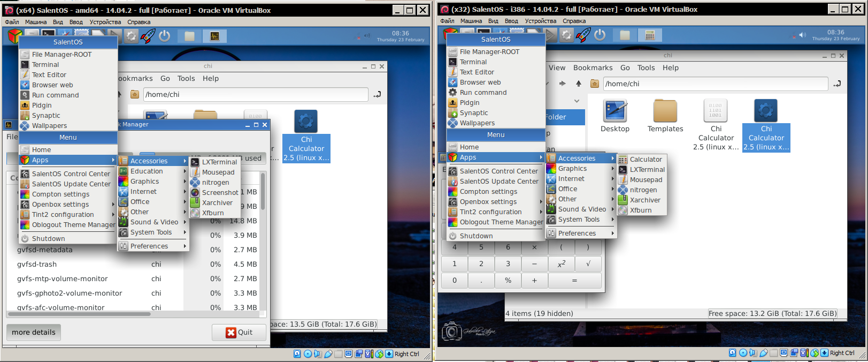
Task: Click the percent key on x32 calculator
Action: 508,281
